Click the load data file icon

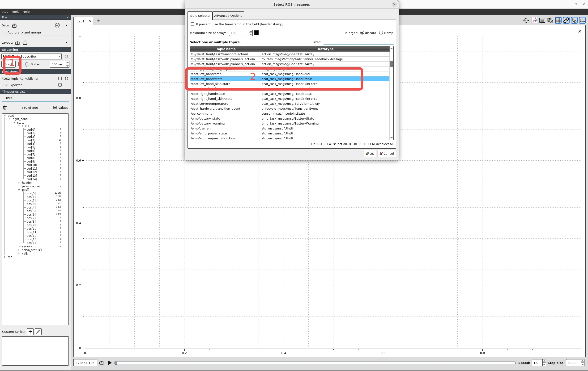pos(14,26)
